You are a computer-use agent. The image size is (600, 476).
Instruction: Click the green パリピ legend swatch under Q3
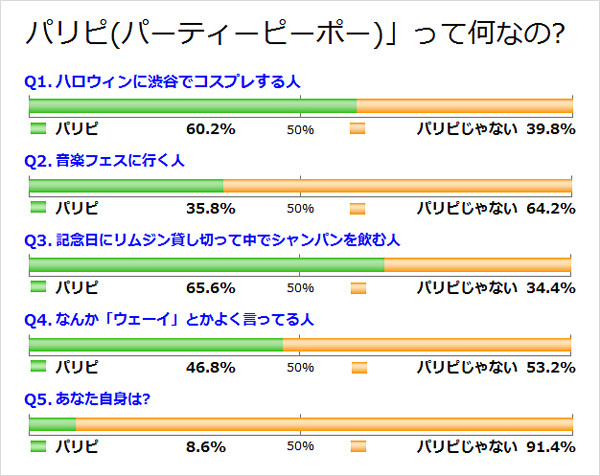pos(39,288)
